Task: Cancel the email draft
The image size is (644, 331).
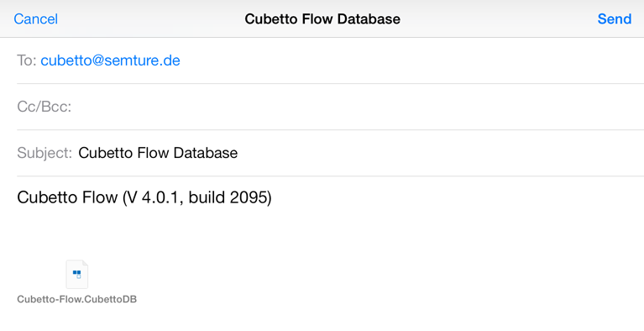Action: pos(36,19)
